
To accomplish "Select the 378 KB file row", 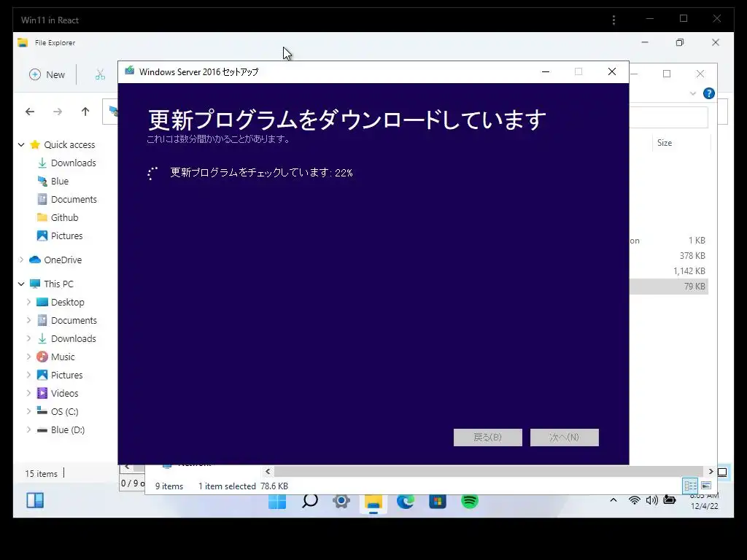I will click(x=669, y=256).
